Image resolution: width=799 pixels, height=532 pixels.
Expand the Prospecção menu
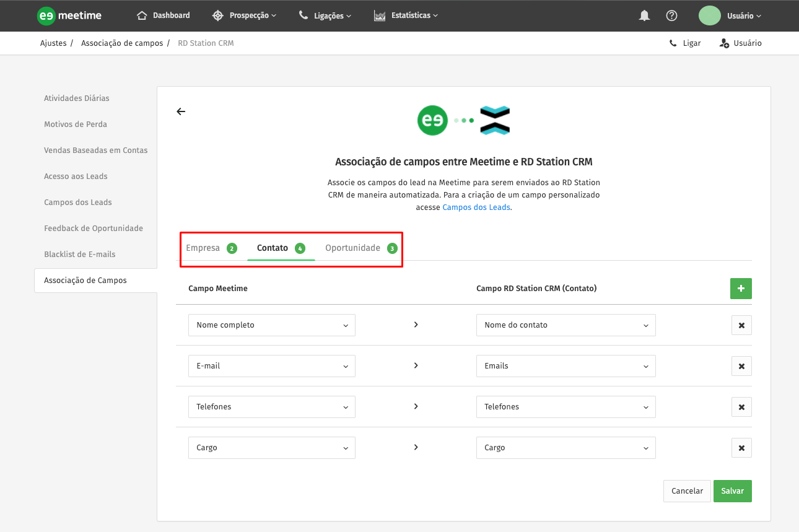point(244,15)
